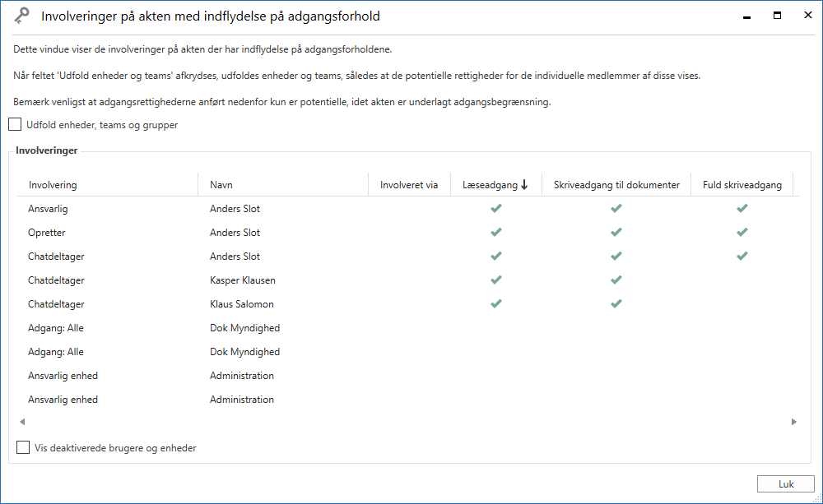The image size is (823, 504).
Task: Click the Læseadgang checkmark in the Opretter row
Action: click(496, 233)
